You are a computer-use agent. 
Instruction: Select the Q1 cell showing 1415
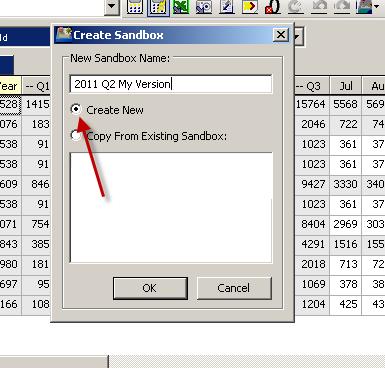36,104
